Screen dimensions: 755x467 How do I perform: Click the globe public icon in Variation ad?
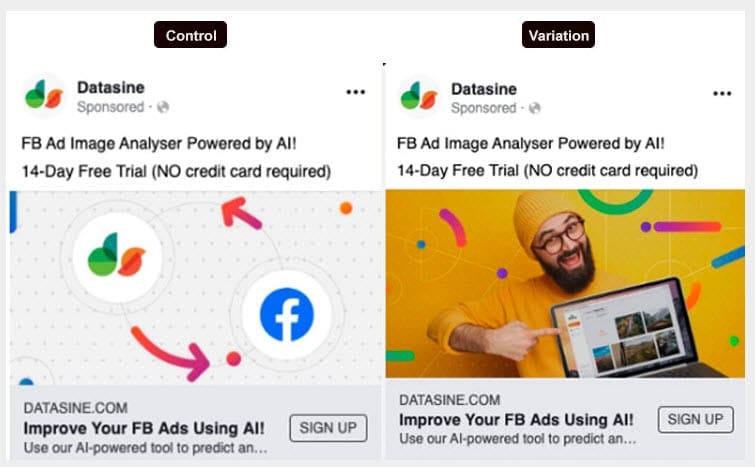pyautogui.click(x=534, y=108)
